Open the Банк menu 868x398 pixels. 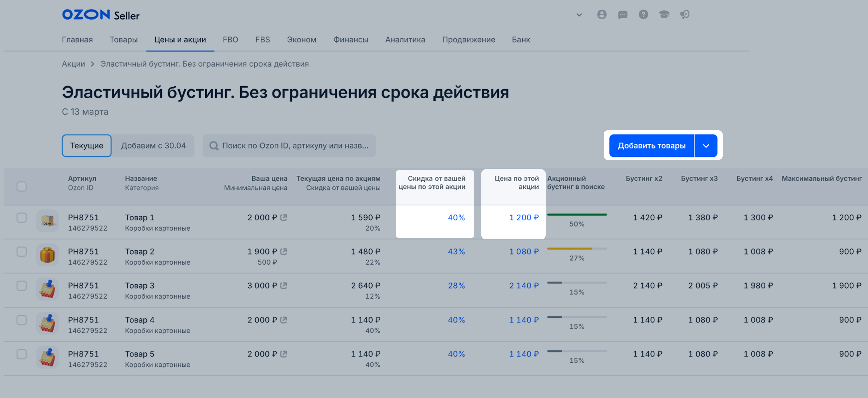click(x=521, y=40)
